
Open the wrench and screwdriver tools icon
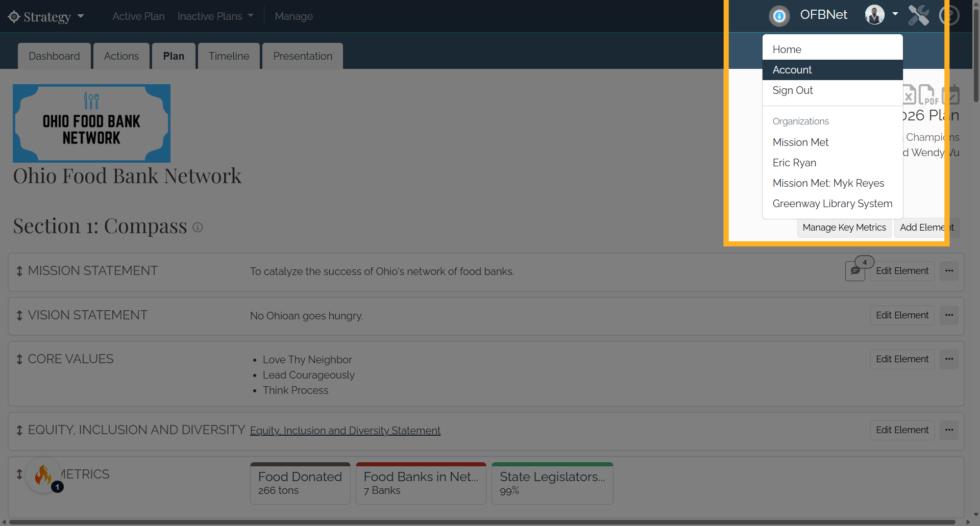pos(918,15)
